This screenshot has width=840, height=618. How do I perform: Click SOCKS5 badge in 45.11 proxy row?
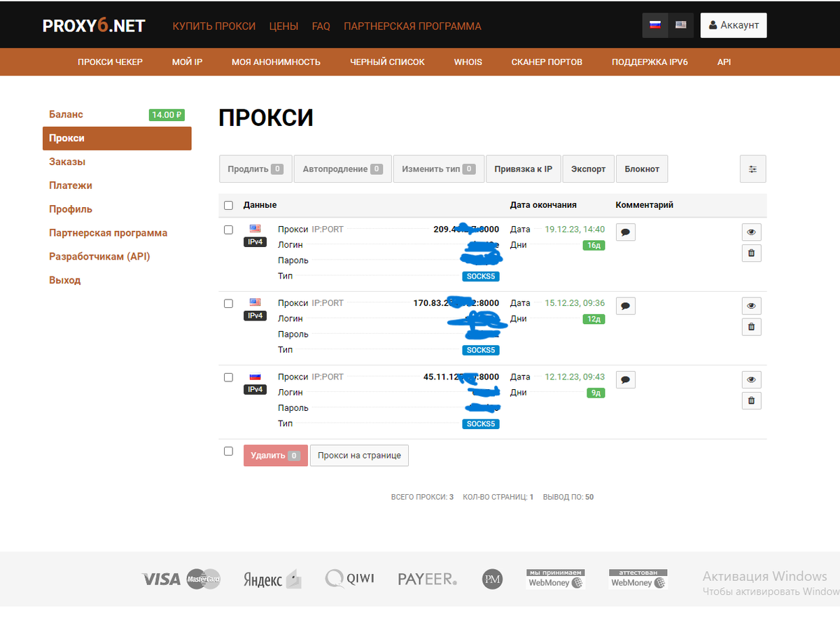pos(481,424)
